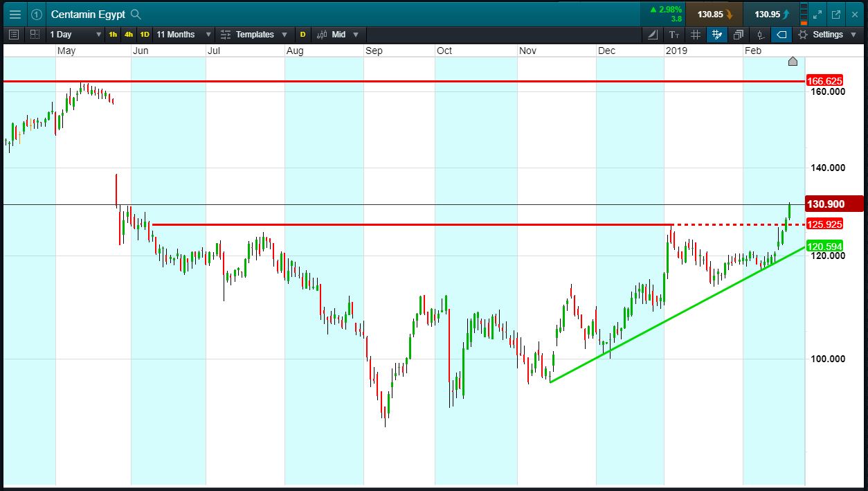
Task: Toggle the highlighted drawing edit mode icon
Action: pos(717,34)
